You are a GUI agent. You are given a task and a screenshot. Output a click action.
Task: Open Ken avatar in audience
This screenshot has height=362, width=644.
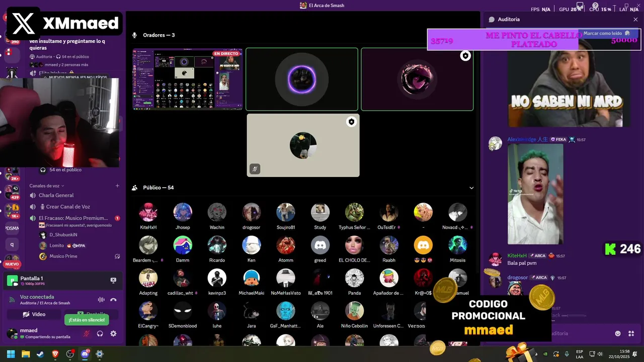tap(251, 245)
